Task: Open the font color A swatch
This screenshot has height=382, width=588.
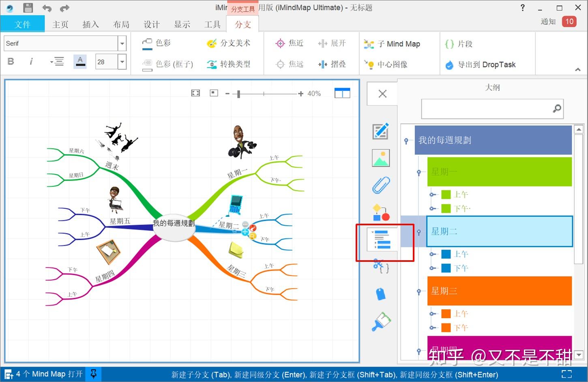Action: 80,61
